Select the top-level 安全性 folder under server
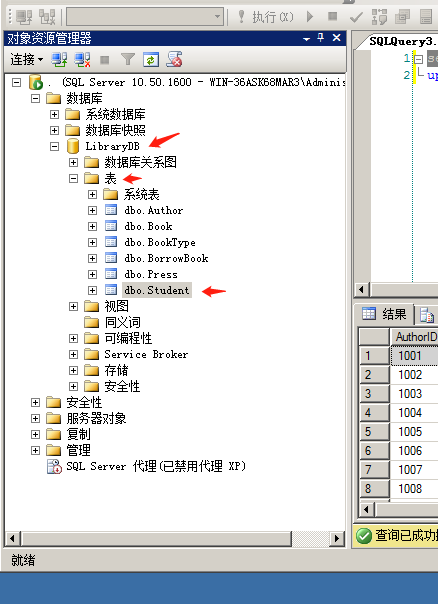Screen dimensions: 438x604 click(84, 402)
